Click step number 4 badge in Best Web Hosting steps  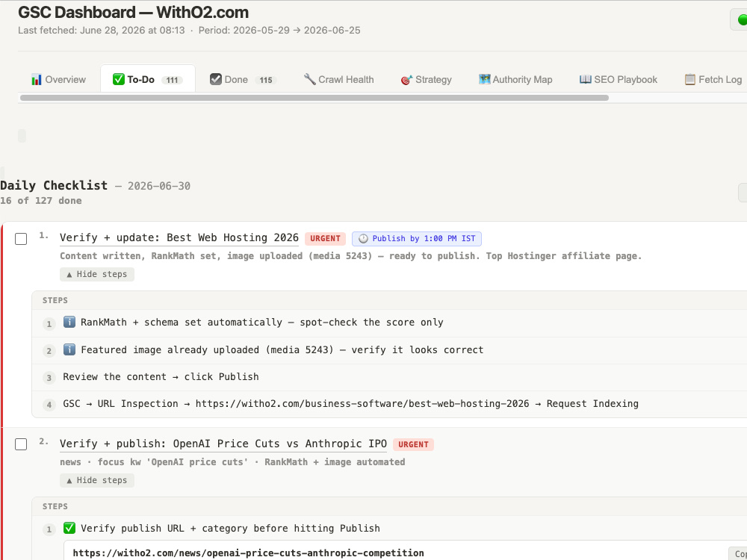(49, 405)
